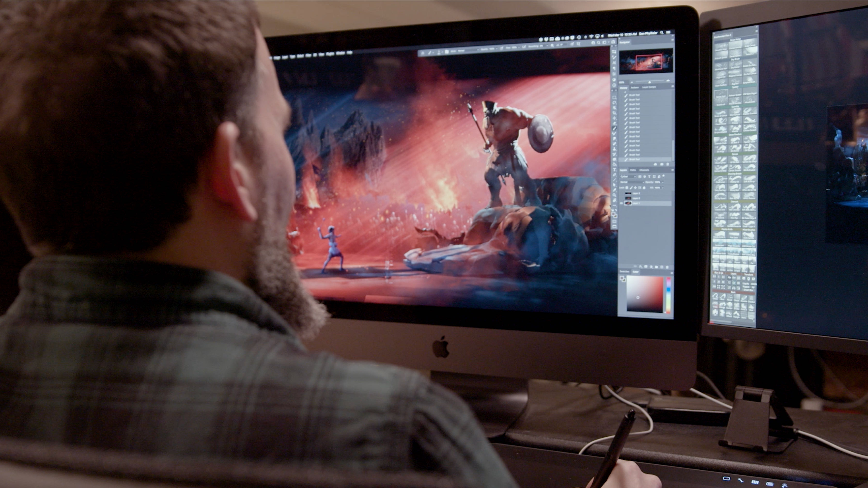Select the Crop tool
The width and height of the screenshot is (868, 488).
coord(615,113)
